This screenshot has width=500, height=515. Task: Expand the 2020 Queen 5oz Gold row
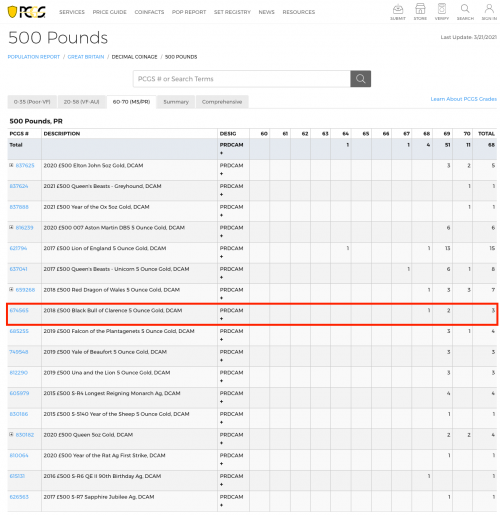11,434
